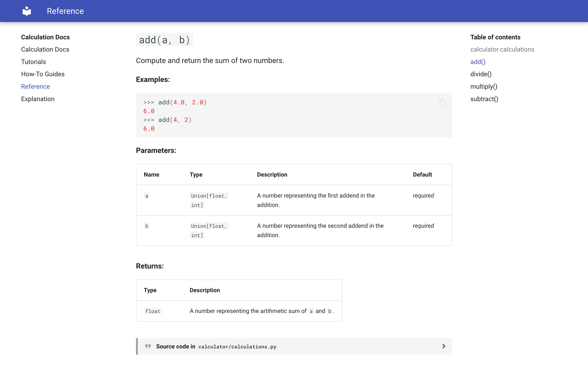588x367 pixels.
Task: Navigate to How-To Guides
Action: tap(43, 74)
